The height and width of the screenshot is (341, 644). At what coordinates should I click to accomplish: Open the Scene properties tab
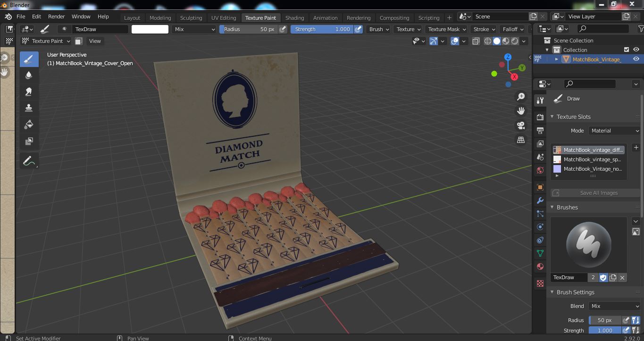pyautogui.click(x=540, y=157)
